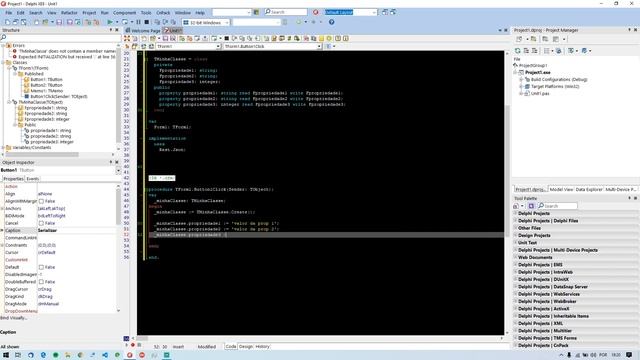Click the magnifier icon in Structure search
Image resolution: width=640 pixels, height=360 pixels.
coord(3,38)
